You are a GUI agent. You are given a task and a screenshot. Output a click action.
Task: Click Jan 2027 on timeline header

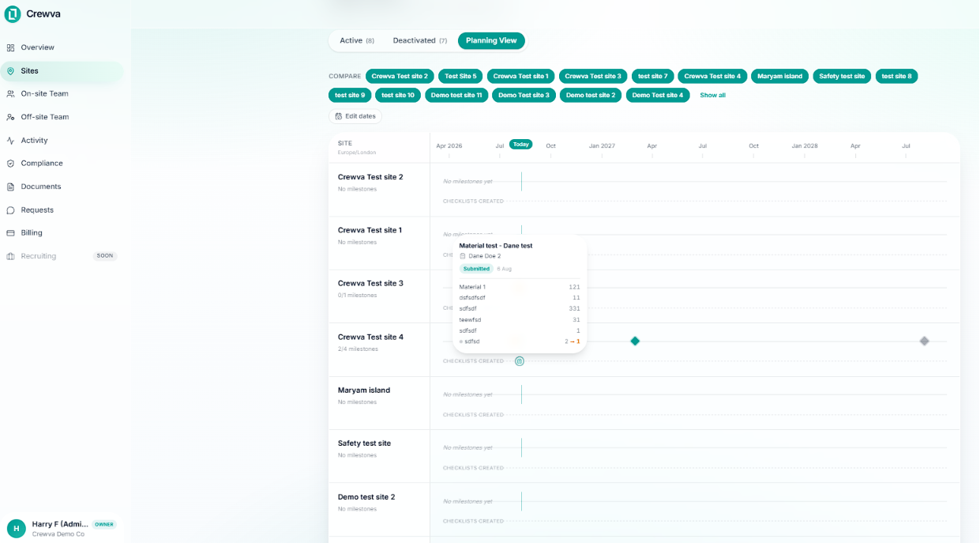pos(602,146)
